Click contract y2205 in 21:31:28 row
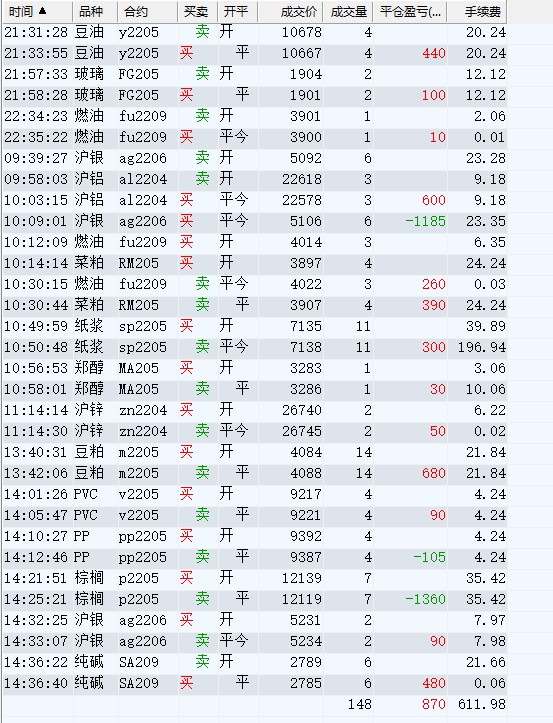Screen dimensions: 553x723 (x=138, y=32)
